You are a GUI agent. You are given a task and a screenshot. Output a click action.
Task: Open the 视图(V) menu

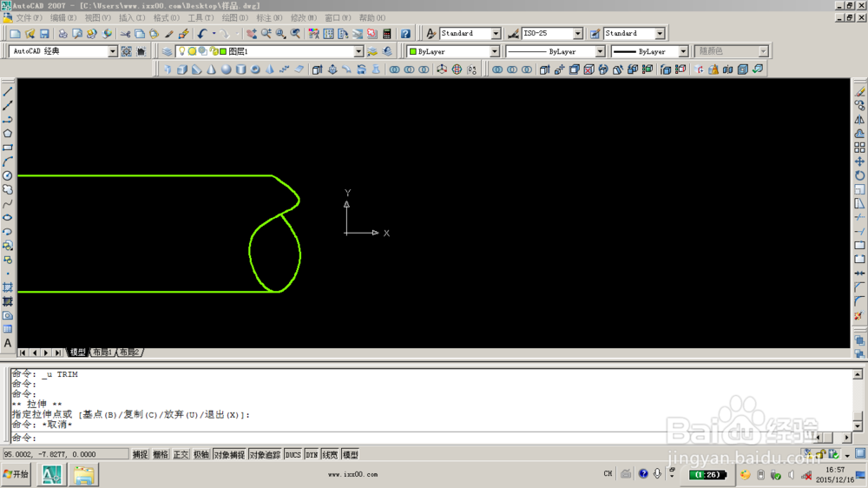pos(97,17)
